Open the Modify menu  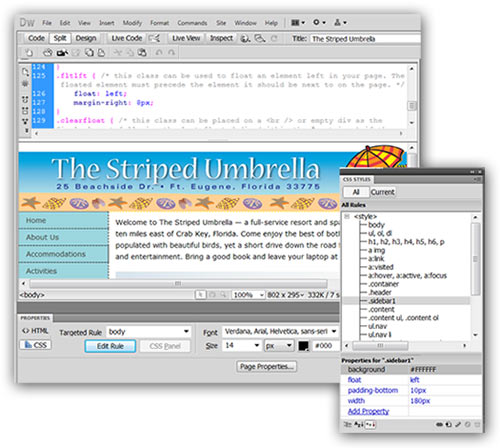point(132,23)
